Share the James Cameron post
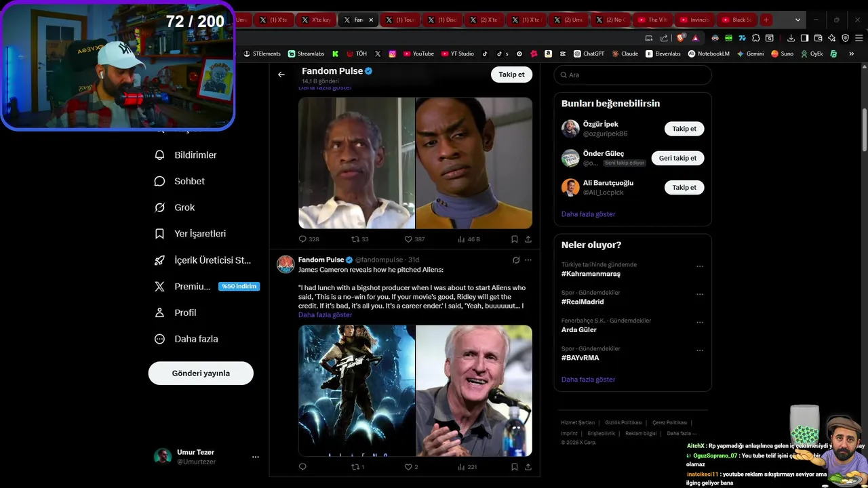This screenshot has width=868, height=488. coord(528,467)
